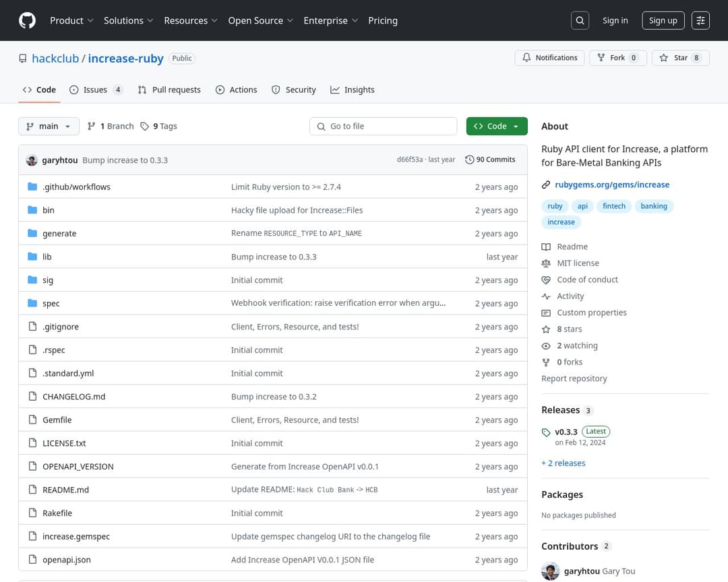Click the tag icon beside v0.3.3 release
This screenshot has width=728, height=582.
coord(546,432)
